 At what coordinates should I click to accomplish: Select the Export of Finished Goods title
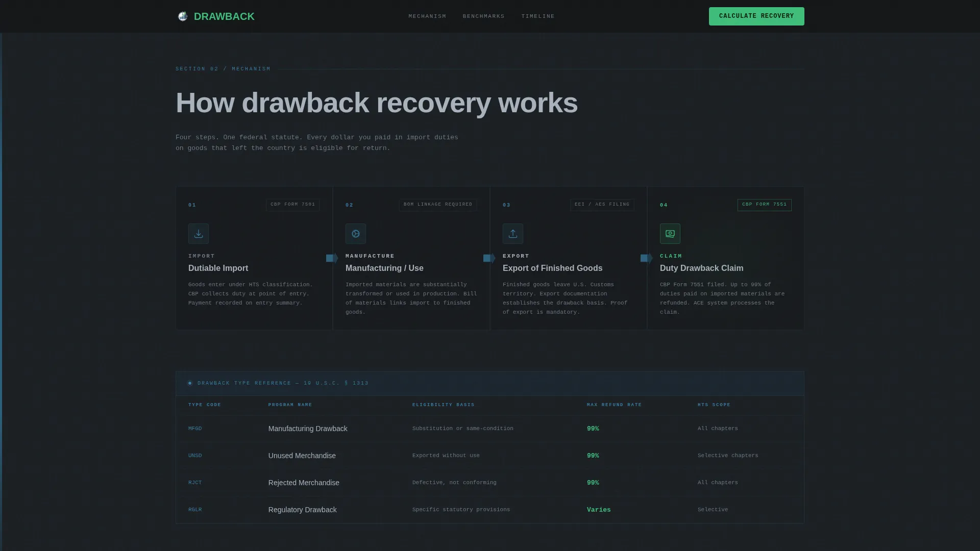(x=552, y=268)
